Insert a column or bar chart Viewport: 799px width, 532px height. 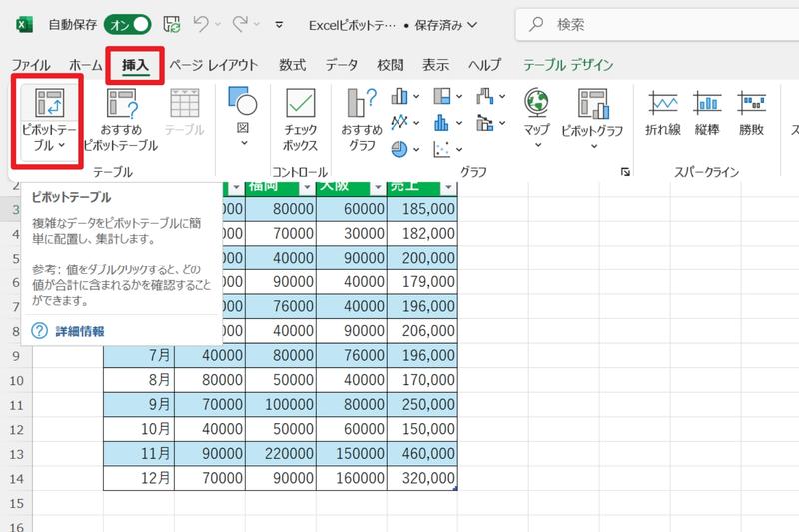[400, 96]
